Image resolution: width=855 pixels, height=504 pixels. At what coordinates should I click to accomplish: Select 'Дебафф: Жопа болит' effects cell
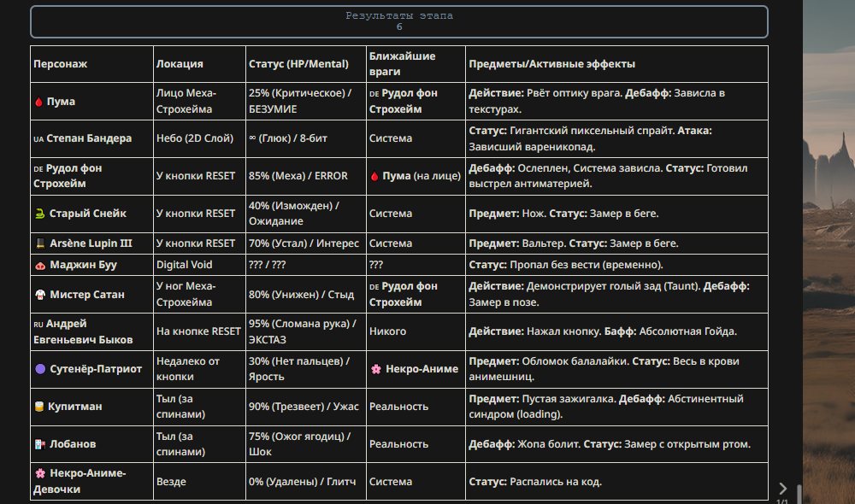[x=616, y=444]
